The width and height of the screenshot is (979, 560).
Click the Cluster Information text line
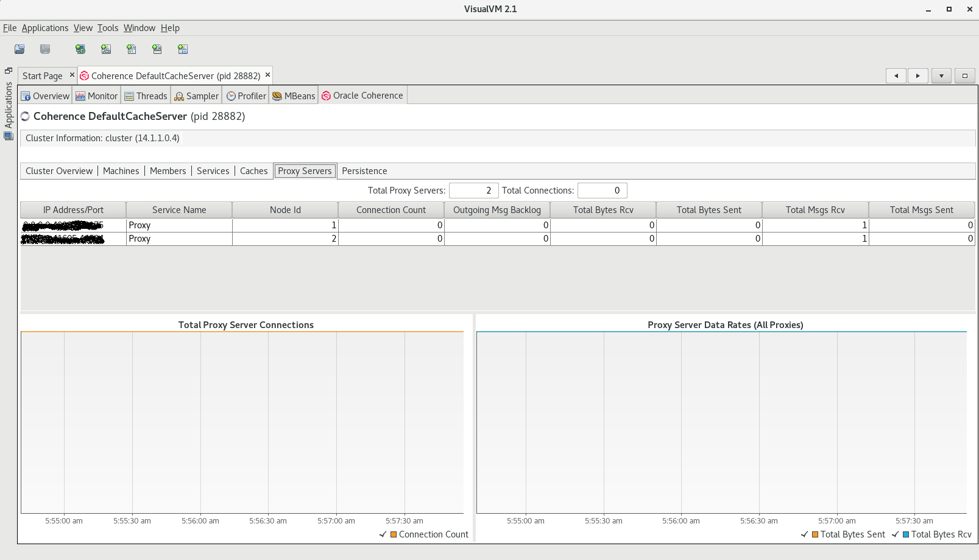[102, 138]
